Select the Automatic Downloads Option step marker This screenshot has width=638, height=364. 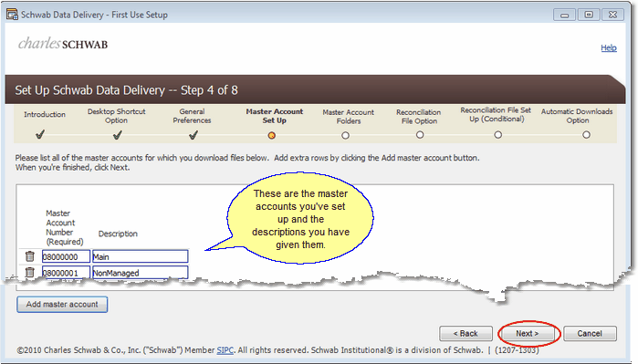(x=586, y=135)
